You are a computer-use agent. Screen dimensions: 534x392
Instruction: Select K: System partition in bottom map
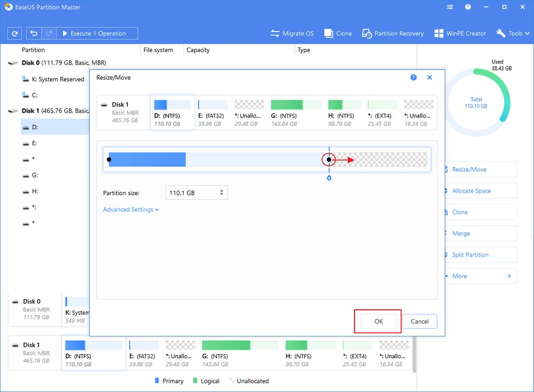click(77, 310)
